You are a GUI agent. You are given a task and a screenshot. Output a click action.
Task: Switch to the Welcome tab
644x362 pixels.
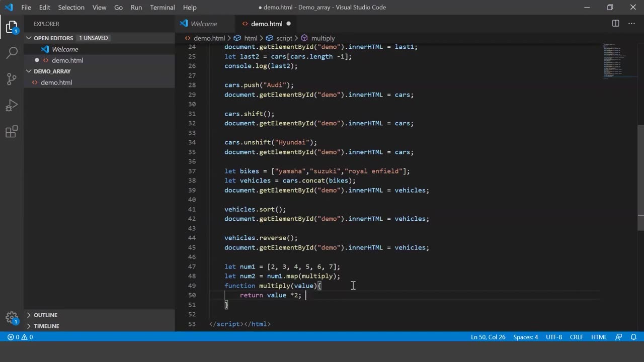coord(205,24)
